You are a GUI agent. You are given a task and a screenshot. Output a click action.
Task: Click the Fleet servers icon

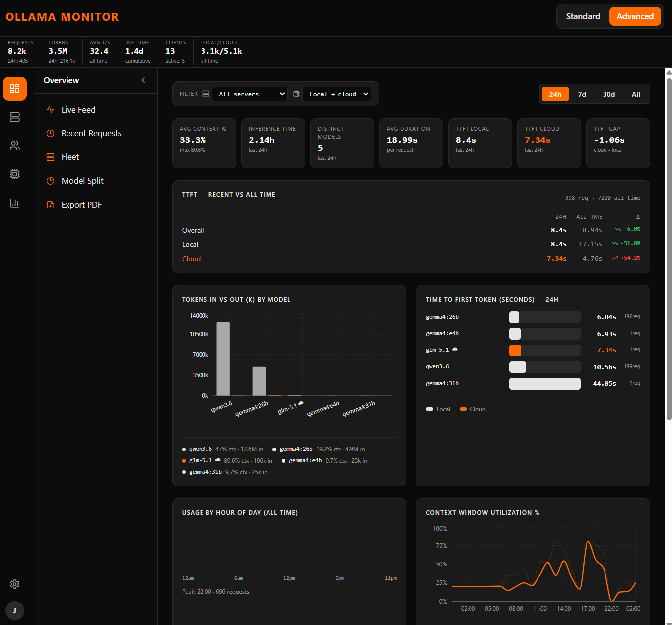pyautogui.click(x=50, y=157)
